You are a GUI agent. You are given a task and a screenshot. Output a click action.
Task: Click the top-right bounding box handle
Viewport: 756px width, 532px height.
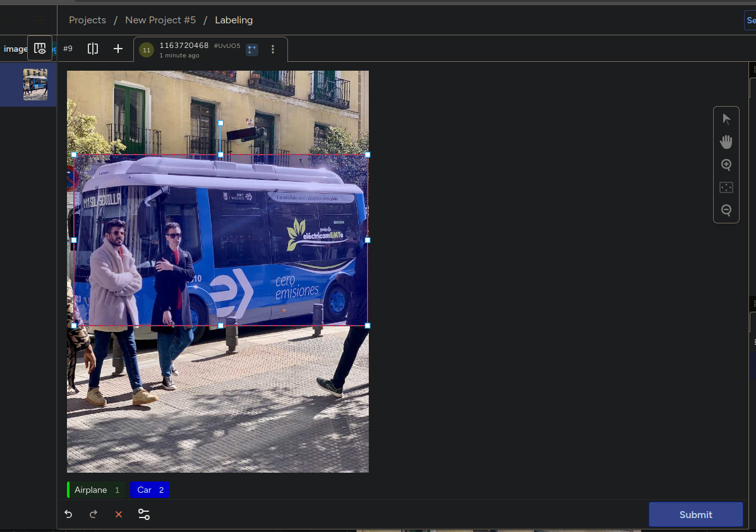coord(368,155)
